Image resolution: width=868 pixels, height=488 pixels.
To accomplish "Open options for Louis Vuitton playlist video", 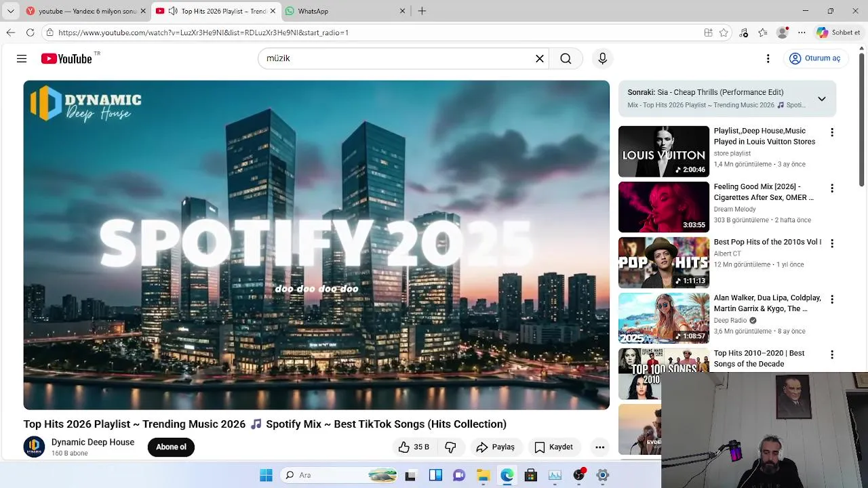I will pyautogui.click(x=832, y=132).
